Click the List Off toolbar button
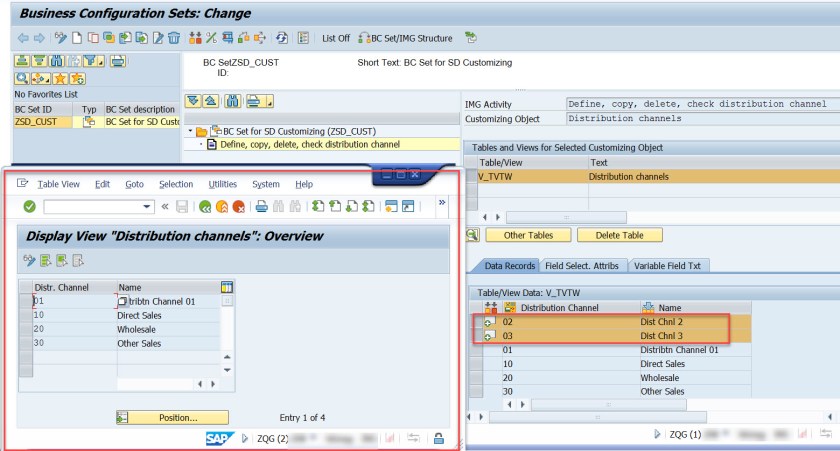 [336, 39]
